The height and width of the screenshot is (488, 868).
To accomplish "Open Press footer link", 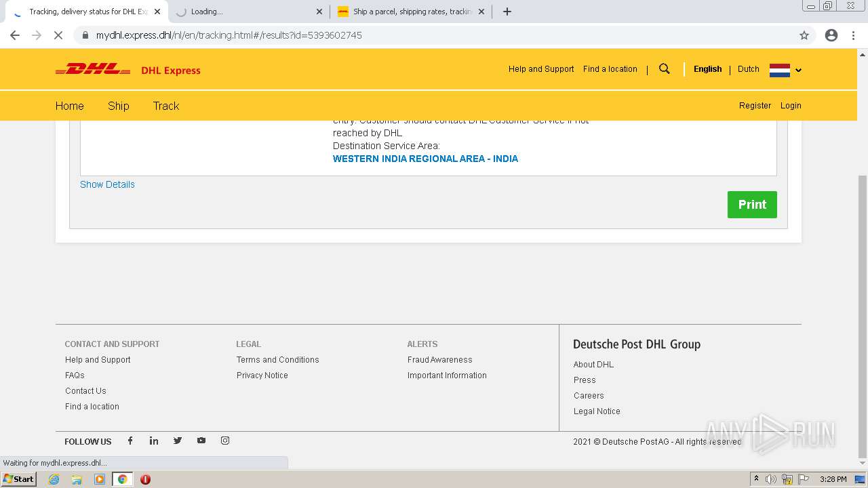I will coord(585,380).
